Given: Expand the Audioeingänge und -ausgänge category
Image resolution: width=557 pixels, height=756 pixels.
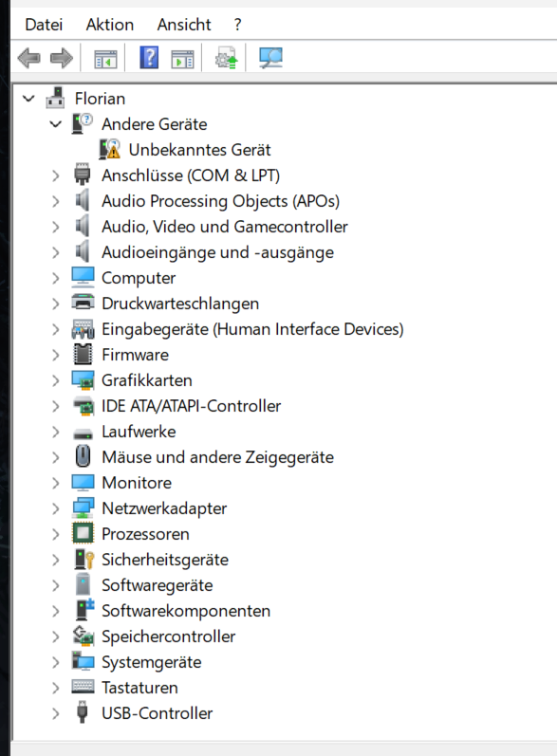Looking at the screenshot, I should [56, 251].
